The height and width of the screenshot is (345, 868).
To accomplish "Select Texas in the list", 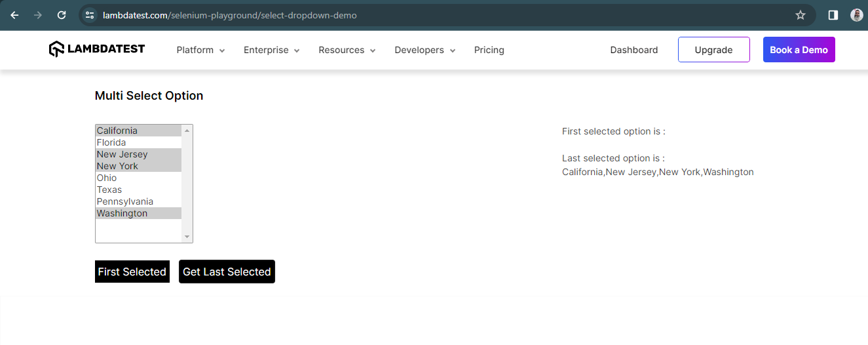I will click(138, 190).
